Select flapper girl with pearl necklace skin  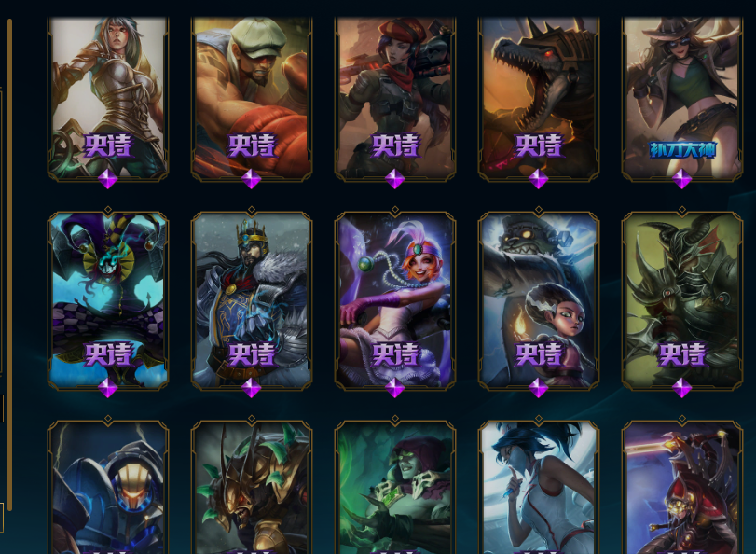tap(395, 300)
